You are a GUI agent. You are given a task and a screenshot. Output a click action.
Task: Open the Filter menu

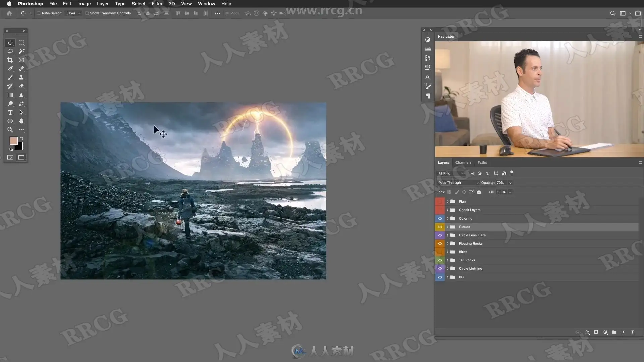click(x=157, y=4)
